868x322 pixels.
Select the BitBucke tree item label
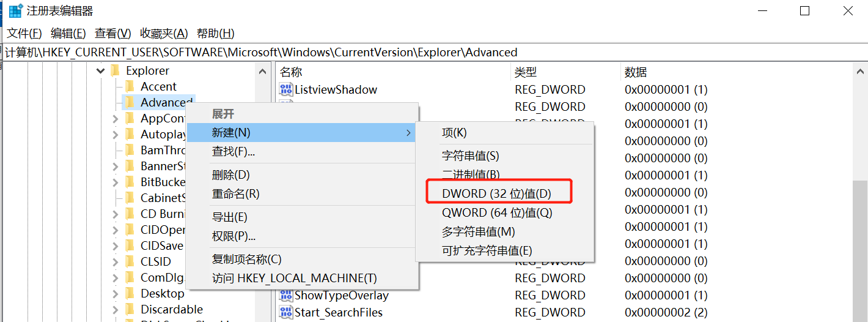163,182
